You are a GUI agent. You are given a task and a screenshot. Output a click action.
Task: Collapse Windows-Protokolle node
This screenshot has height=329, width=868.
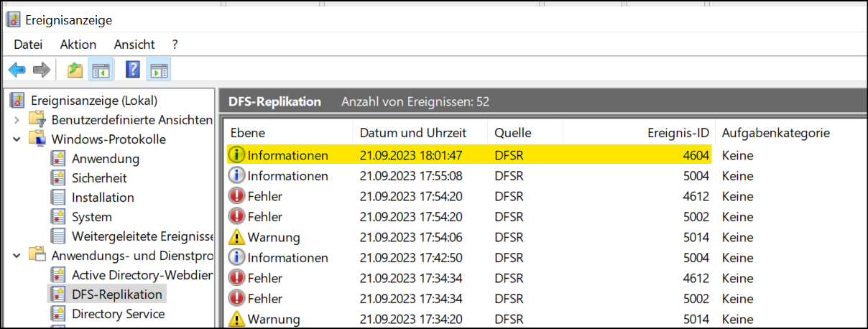coord(16,139)
